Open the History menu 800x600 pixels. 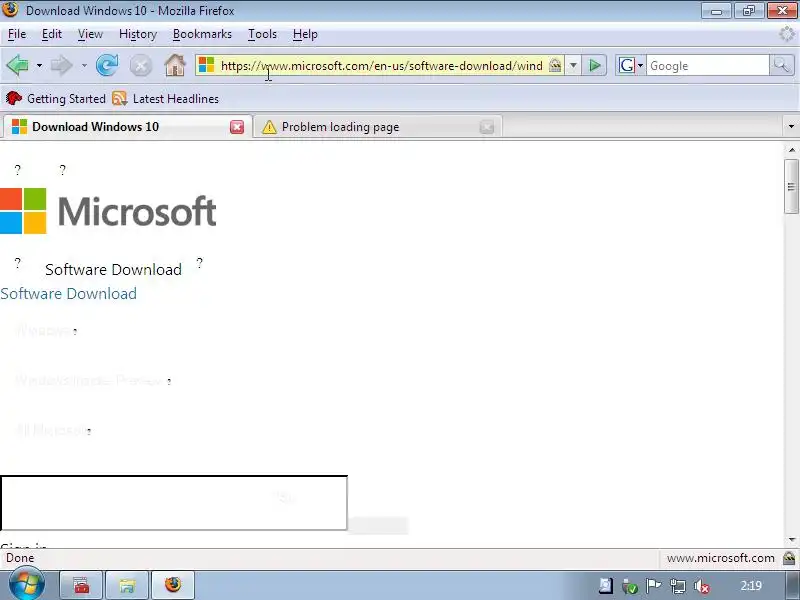pos(138,34)
